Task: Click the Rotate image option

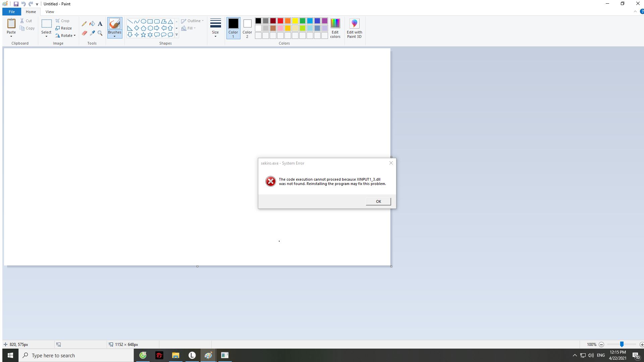Action: (65, 35)
